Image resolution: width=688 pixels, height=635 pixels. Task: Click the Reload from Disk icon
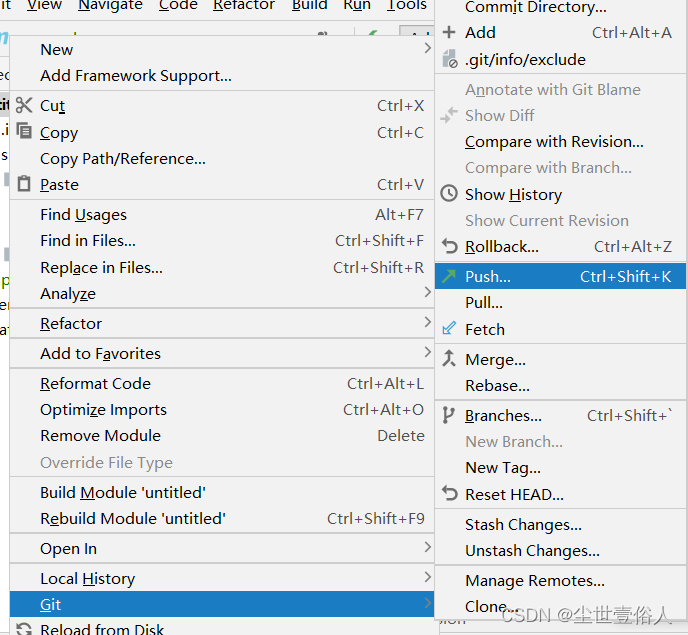click(24, 629)
